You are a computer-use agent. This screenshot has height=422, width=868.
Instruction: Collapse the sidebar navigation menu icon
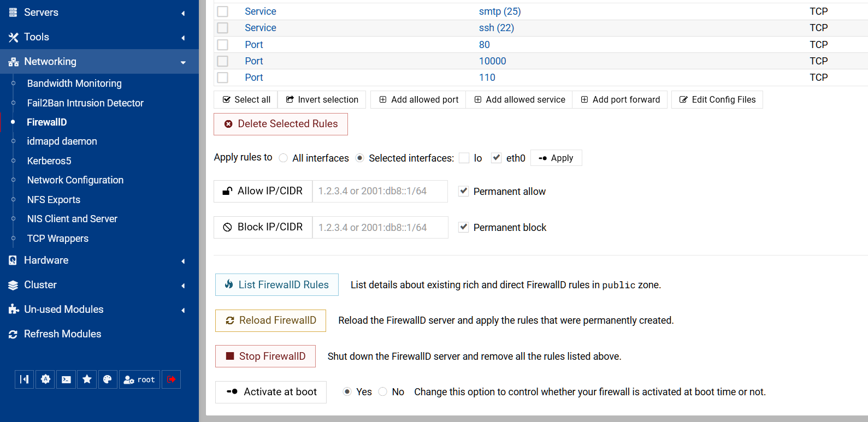tap(24, 379)
